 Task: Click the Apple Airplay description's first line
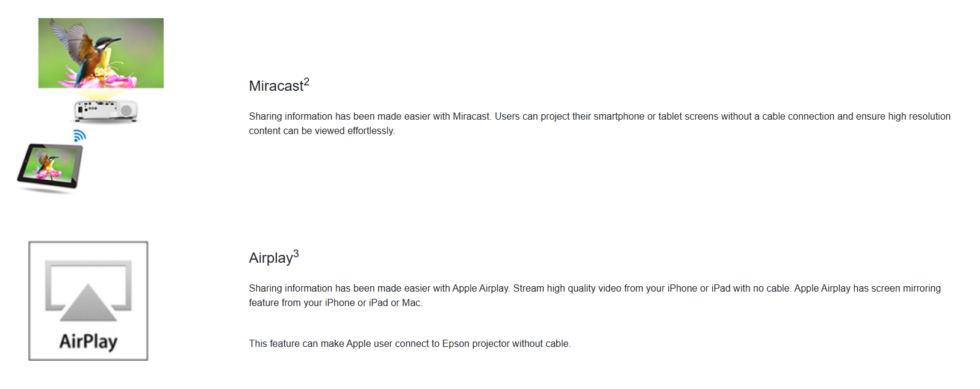tap(594, 288)
